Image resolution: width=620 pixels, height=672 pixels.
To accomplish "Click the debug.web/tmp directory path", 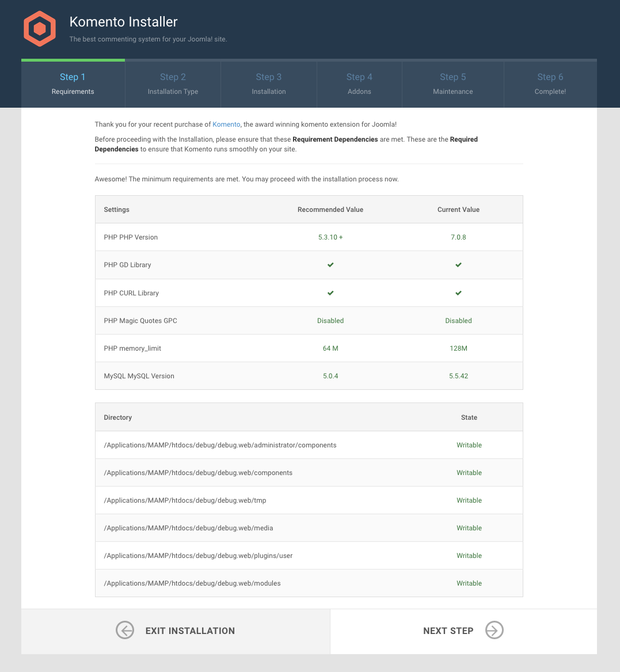I will pos(185,500).
